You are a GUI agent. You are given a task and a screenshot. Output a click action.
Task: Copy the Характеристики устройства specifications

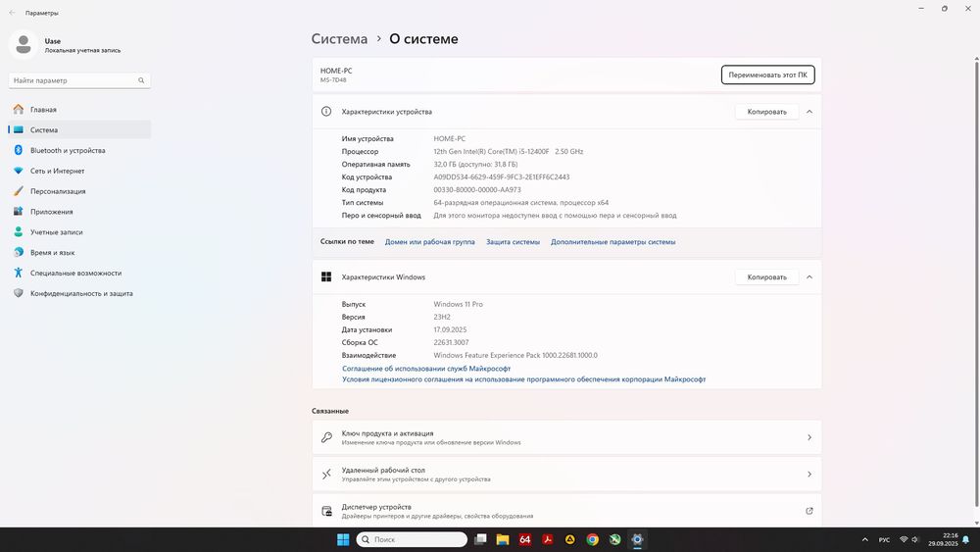pos(767,112)
